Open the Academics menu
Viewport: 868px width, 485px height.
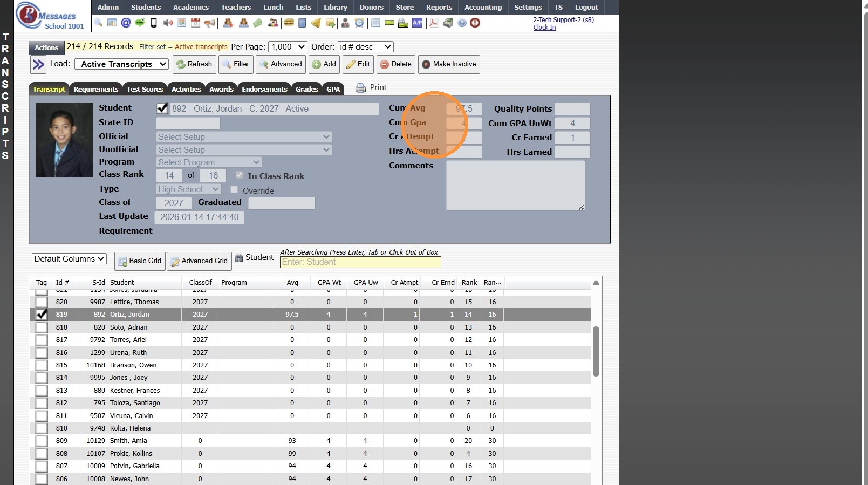191,7
